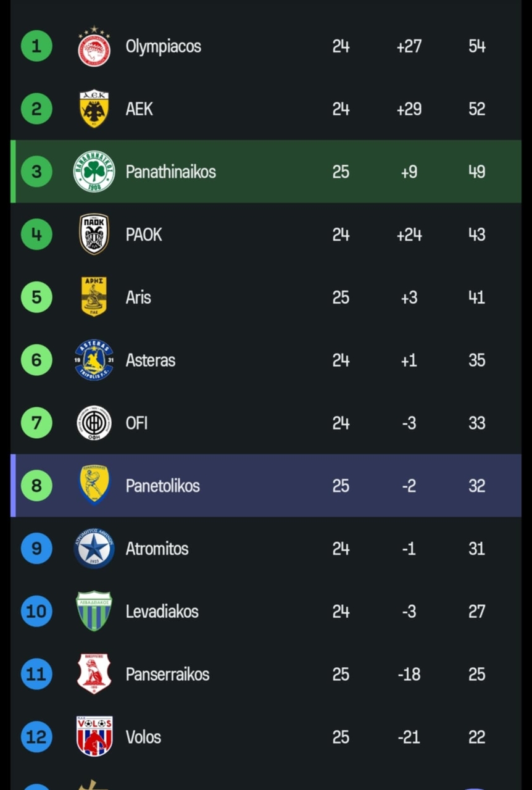The height and width of the screenshot is (790, 532).
Task: Open the OFI club logo
Action: (93, 423)
